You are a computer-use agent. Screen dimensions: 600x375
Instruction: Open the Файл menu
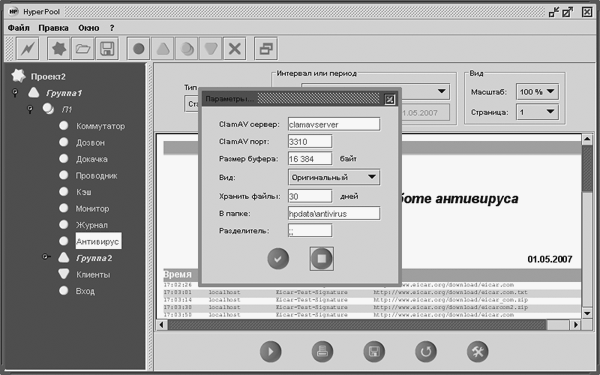coord(18,28)
